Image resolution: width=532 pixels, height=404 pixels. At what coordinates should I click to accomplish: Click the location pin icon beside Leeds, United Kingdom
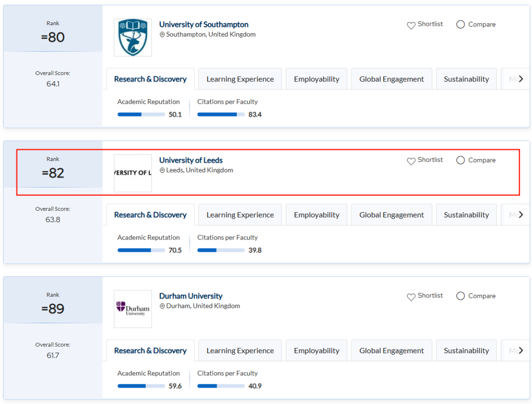tap(162, 170)
